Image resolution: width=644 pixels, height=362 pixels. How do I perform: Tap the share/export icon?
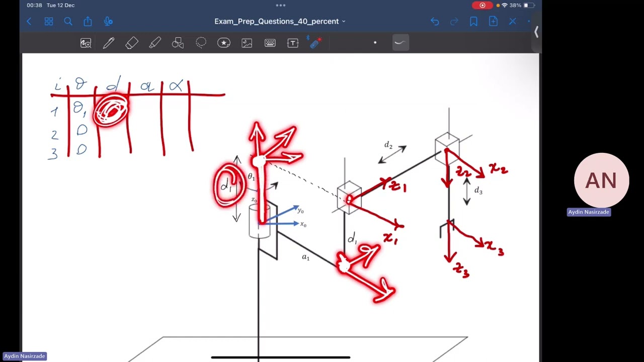point(88,21)
